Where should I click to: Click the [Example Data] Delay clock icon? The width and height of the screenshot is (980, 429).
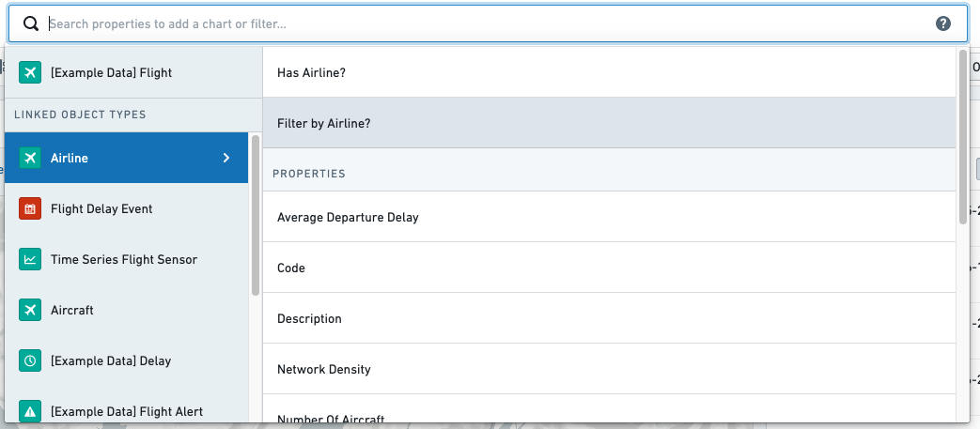(x=30, y=360)
